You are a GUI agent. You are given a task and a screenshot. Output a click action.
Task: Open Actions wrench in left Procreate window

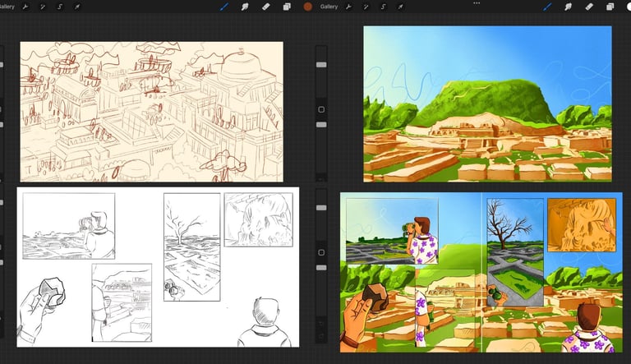25,7
